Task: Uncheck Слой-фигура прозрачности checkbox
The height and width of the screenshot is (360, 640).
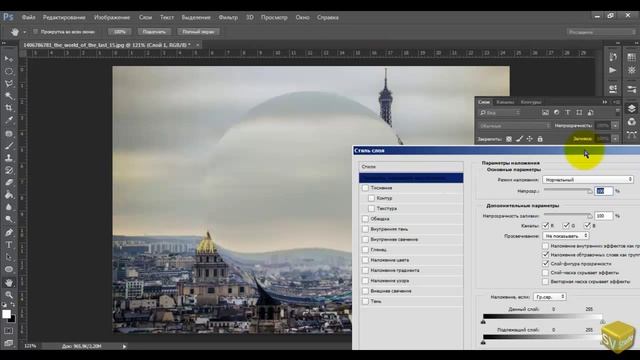Action: click(x=545, y=264)
